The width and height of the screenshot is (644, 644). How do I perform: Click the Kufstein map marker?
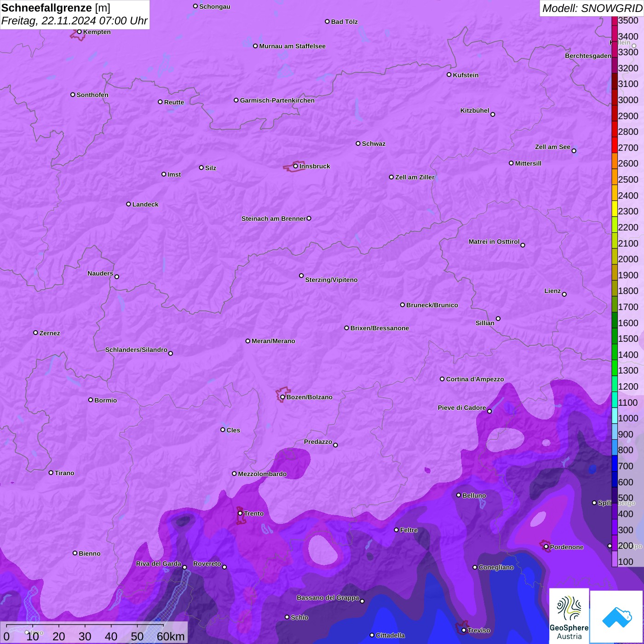(x=449, y=75)
